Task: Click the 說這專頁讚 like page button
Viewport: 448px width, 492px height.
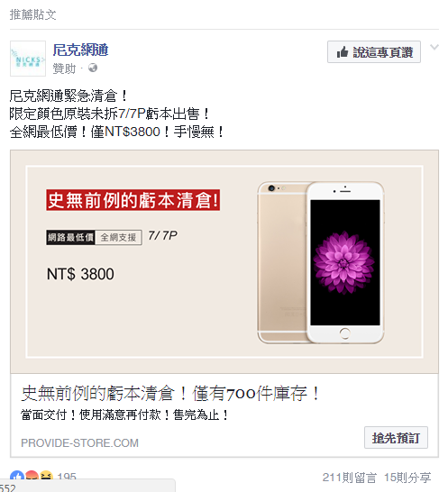Action: 374,51
